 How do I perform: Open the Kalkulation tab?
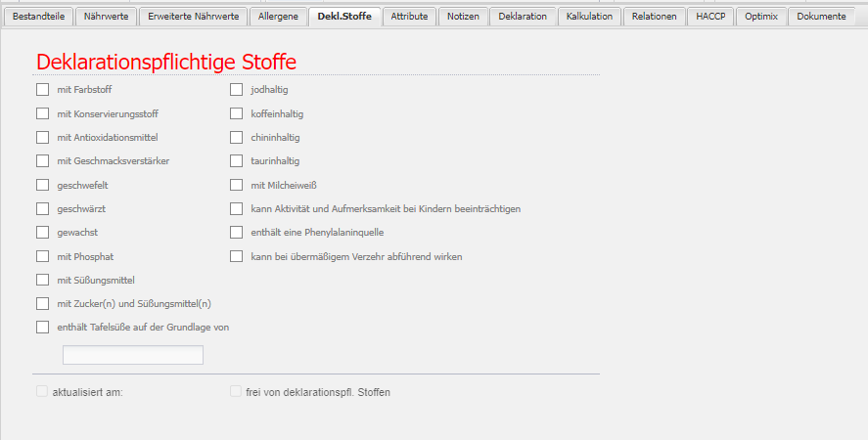tap(589, 17)
